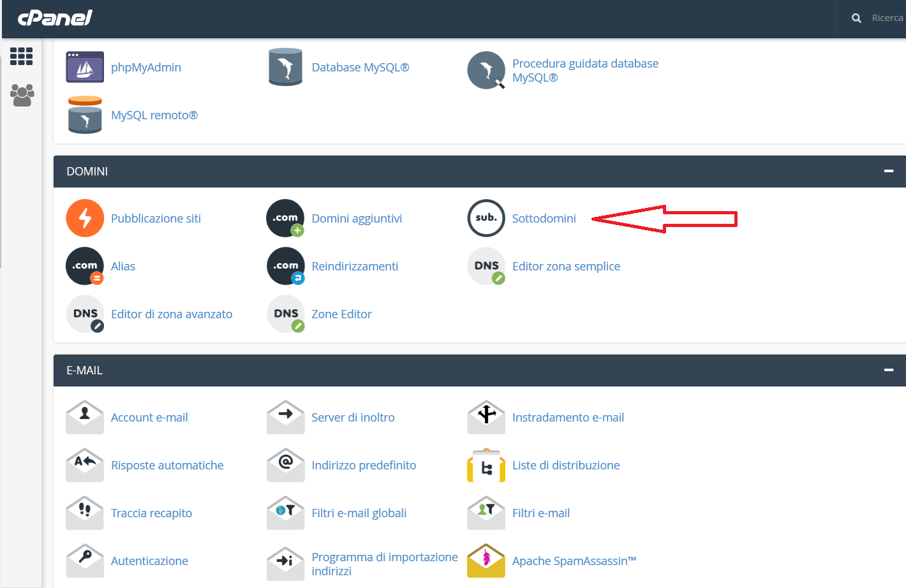Open the Domini aggiuntivi link
Screen dimensions: 906x588
357,218
